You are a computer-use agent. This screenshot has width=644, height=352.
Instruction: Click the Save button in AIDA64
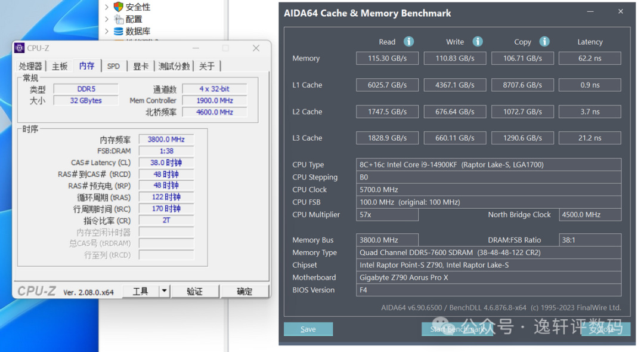pos(308,329)
